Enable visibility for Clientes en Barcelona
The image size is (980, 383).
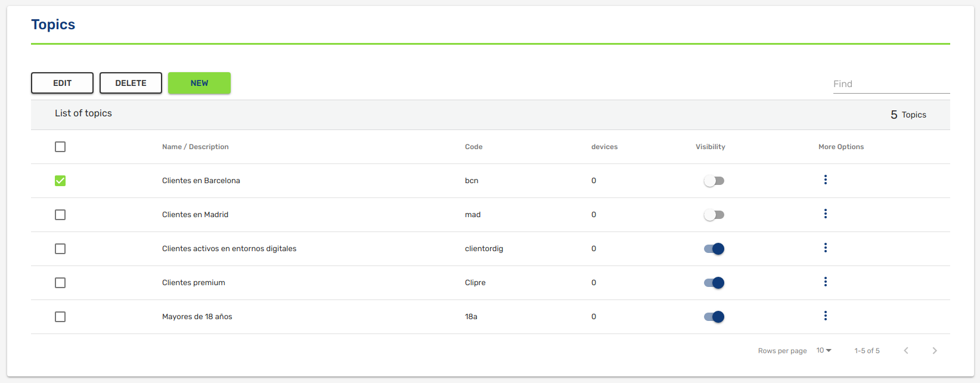[x=714, y=181]
